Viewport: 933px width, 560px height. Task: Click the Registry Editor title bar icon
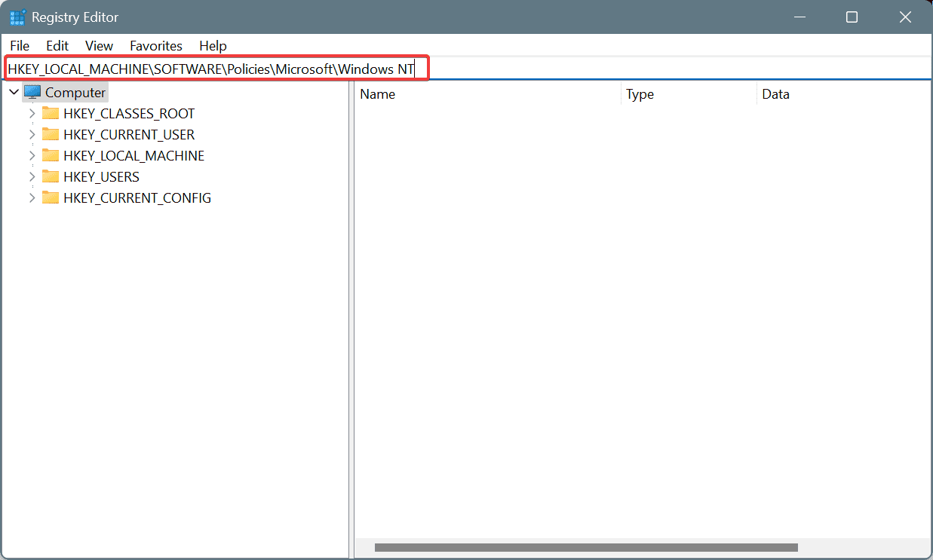(x=17, y=17)
